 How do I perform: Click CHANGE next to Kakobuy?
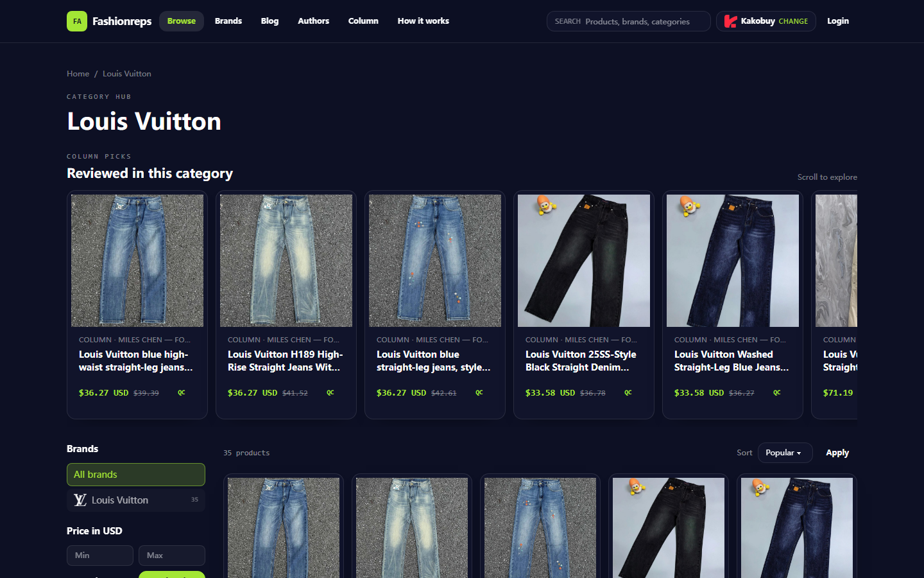pos(793,21)
